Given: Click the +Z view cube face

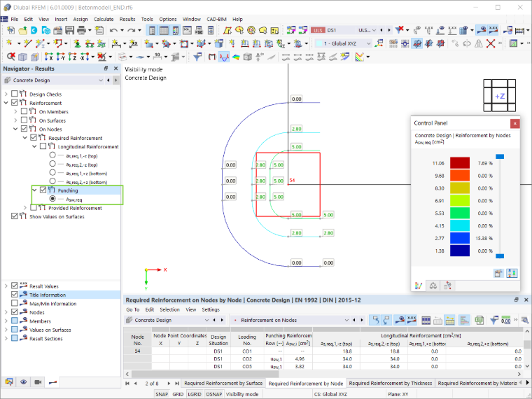Looking at the screenshot, I should tap(500, 96).
